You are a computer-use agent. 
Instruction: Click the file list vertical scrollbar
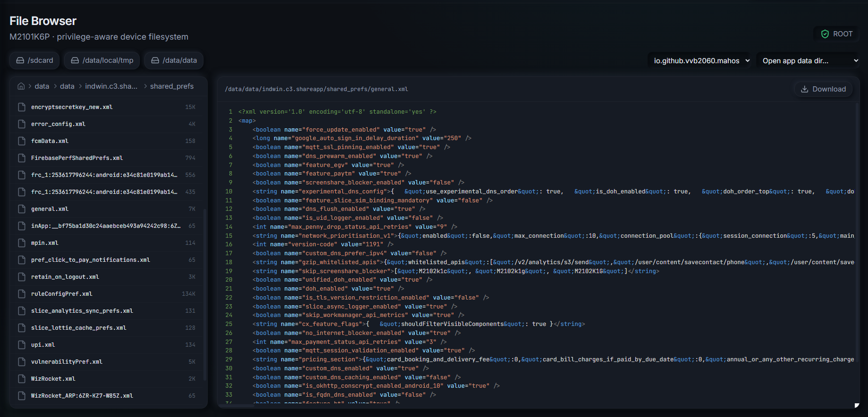click(x=205, y=295)
